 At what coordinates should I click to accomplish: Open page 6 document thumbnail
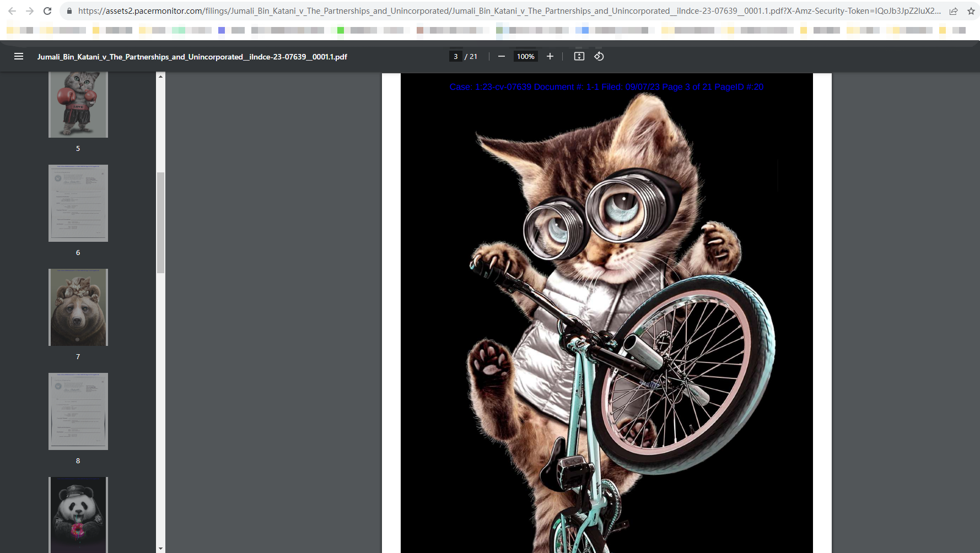click(78, 203)
